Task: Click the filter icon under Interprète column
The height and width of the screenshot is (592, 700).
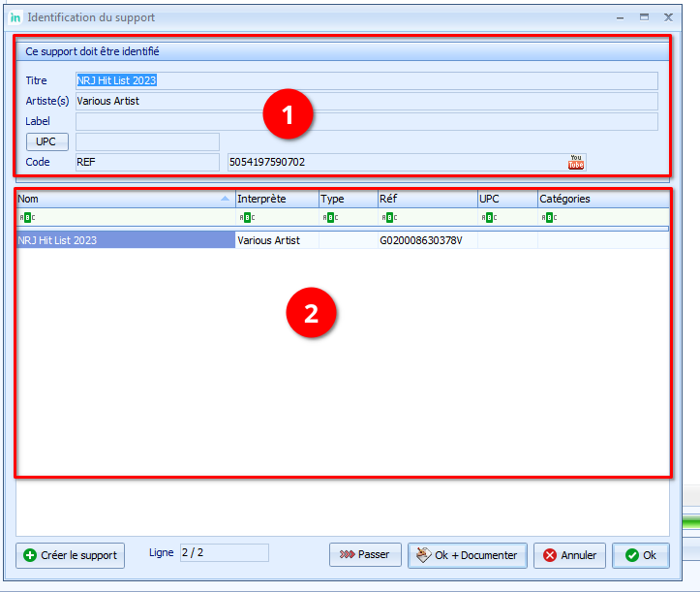Action: coord(246,218)
